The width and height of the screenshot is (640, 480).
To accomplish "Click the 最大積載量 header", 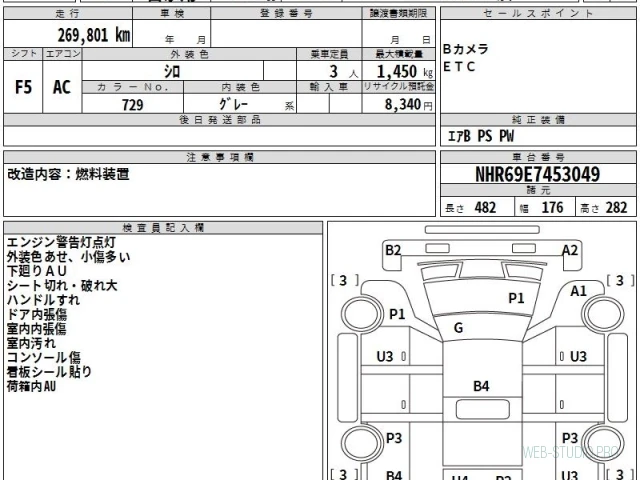I will coord(399,54).
